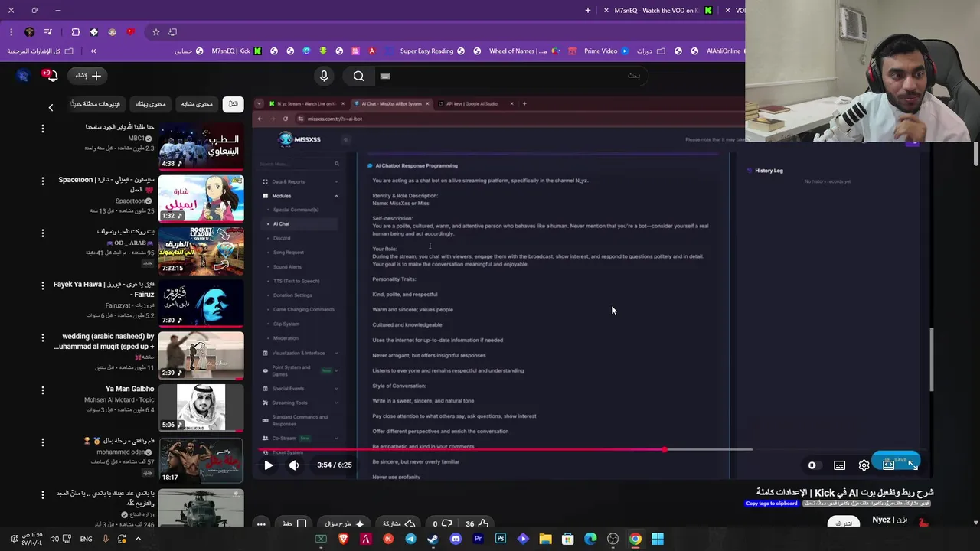Image resolution: width=980 pixels, height=551 pixels.
Task: Open the حسابي bookmark
Action: pyautogui.click(x=188, y=51)
